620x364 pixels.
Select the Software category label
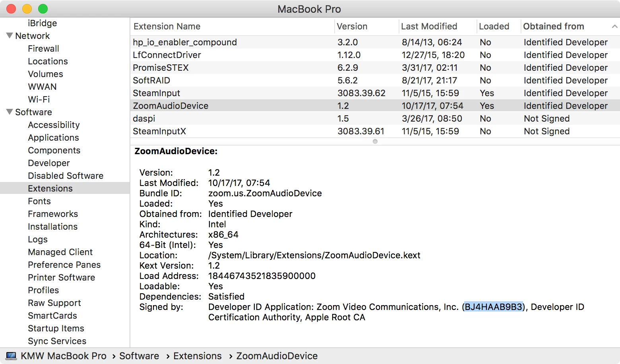33,112
